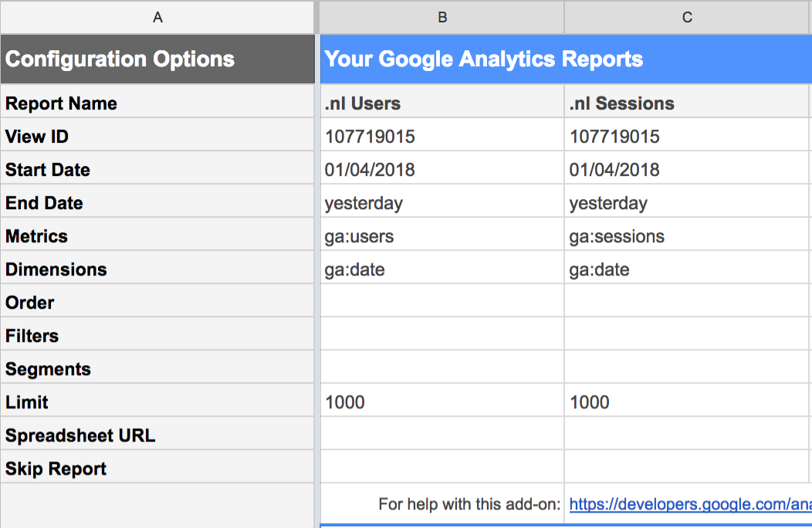812x528 pixels.
Task: Select column A header
Action: pos(157,17)
